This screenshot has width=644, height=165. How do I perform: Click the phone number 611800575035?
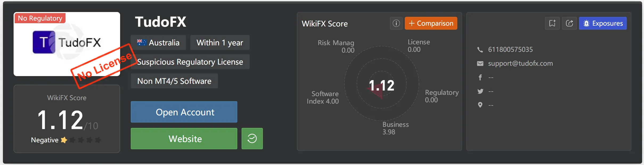510,49
